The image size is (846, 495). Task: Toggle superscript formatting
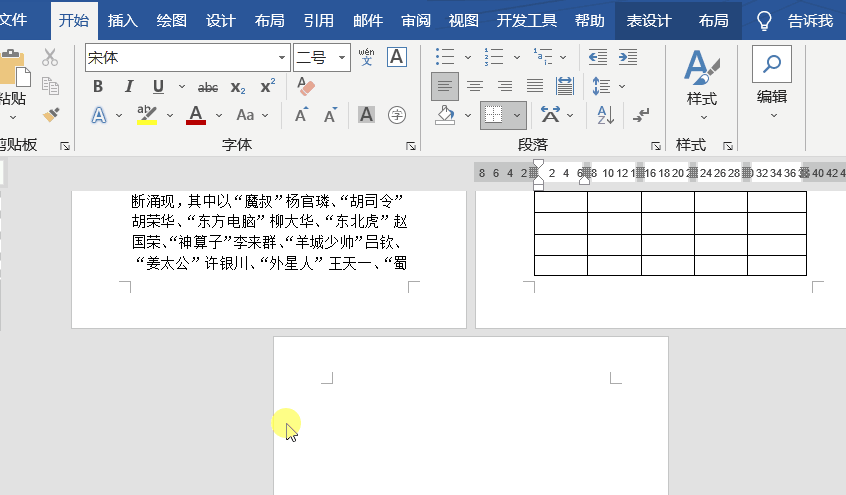click(x=268, y=86)
